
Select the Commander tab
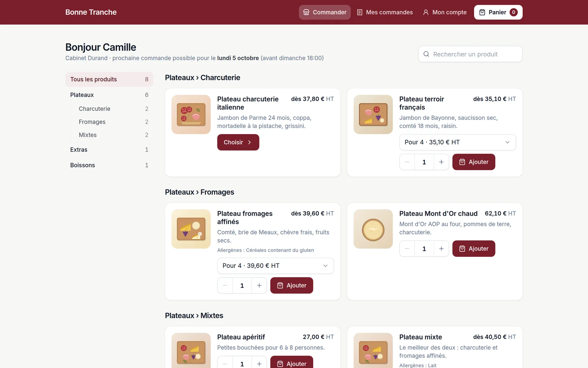(x=325, y=12)
